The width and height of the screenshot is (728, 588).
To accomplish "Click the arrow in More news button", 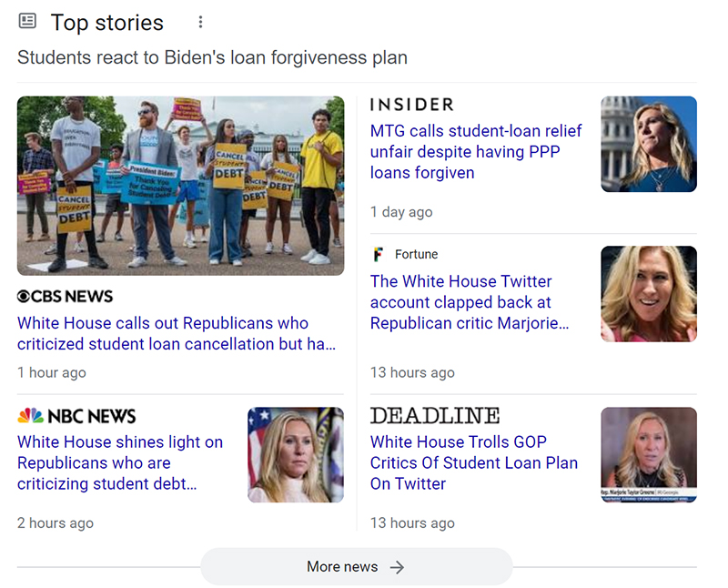I will [397, 567].
